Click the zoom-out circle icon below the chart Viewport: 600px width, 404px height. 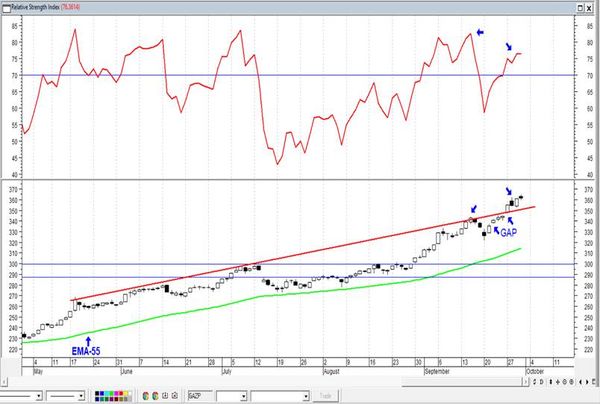(x=571, y=382)
